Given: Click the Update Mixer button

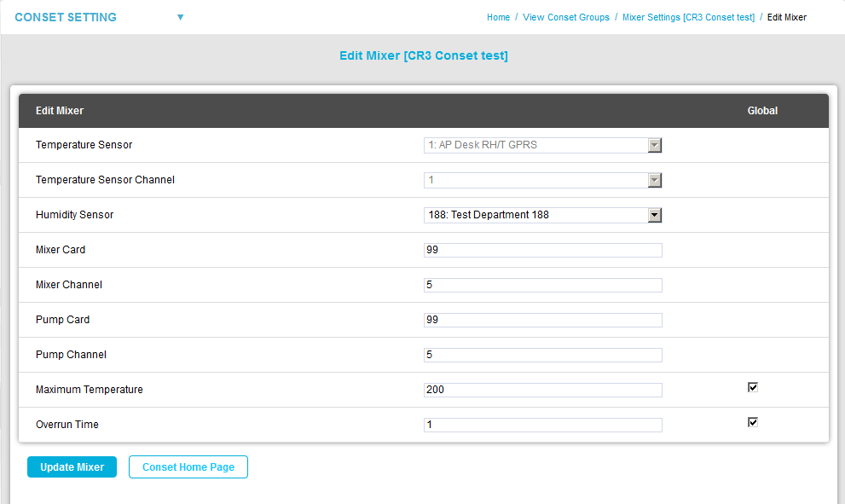Looking at the screenshot, I should click(x=72, y=467).
